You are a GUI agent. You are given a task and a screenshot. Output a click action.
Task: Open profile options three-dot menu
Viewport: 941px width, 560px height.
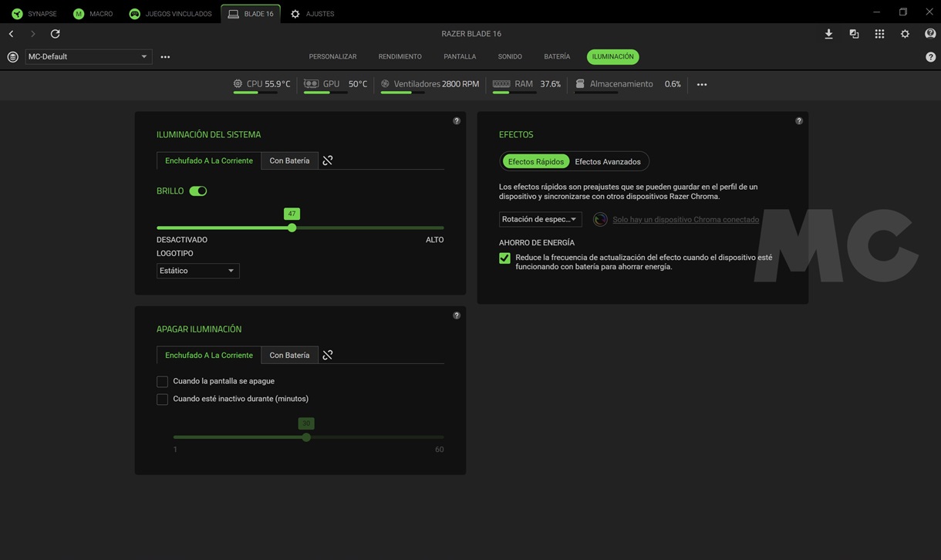[x=165, y=57]
